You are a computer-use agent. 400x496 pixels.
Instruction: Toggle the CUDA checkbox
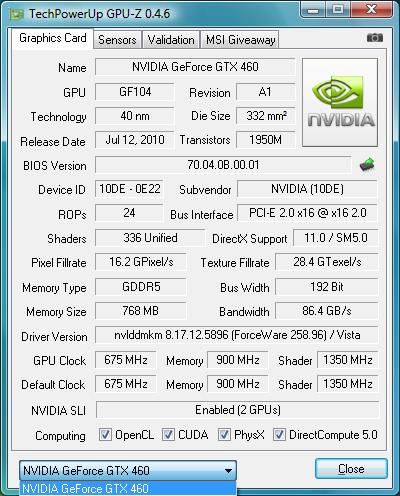168,435
